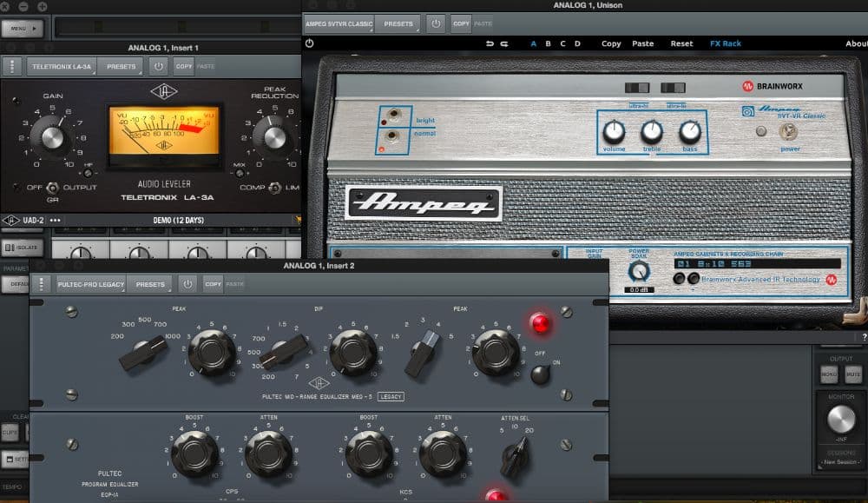
Task: Click COPY in the Pultec Insert 2 toolbar
Action: [214, 284]
